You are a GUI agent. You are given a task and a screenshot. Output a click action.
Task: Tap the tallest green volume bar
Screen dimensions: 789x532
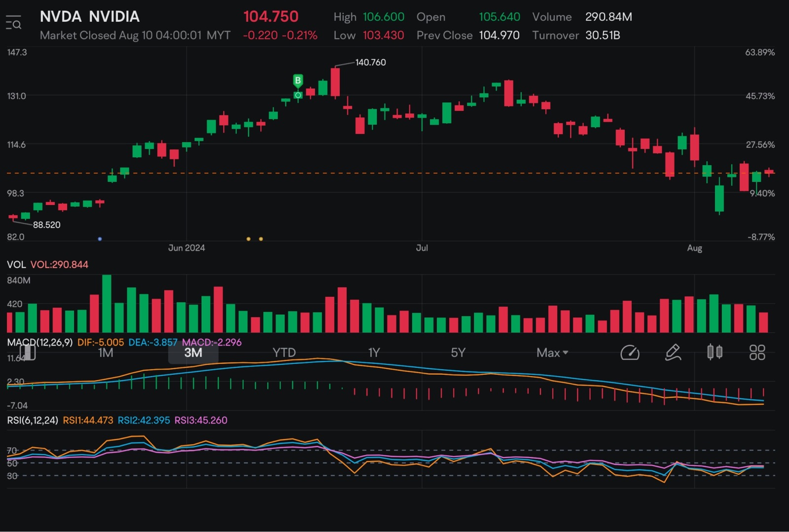tap(107, 304)
